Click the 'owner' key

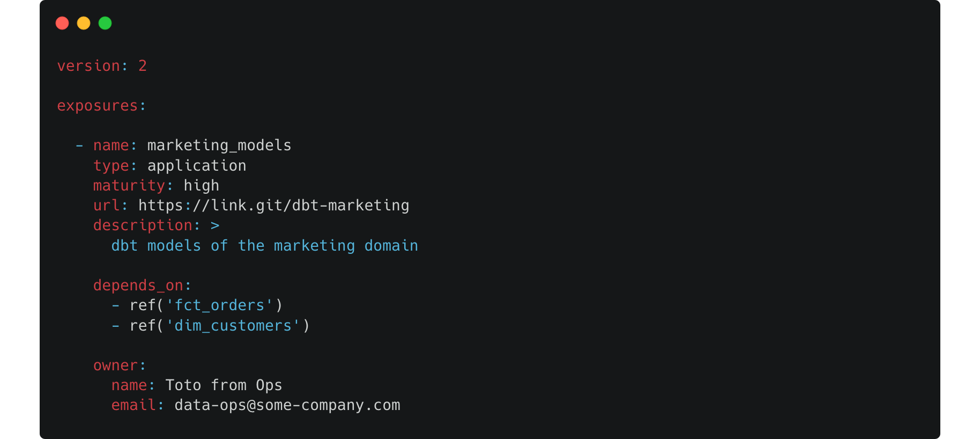[115, 365]
